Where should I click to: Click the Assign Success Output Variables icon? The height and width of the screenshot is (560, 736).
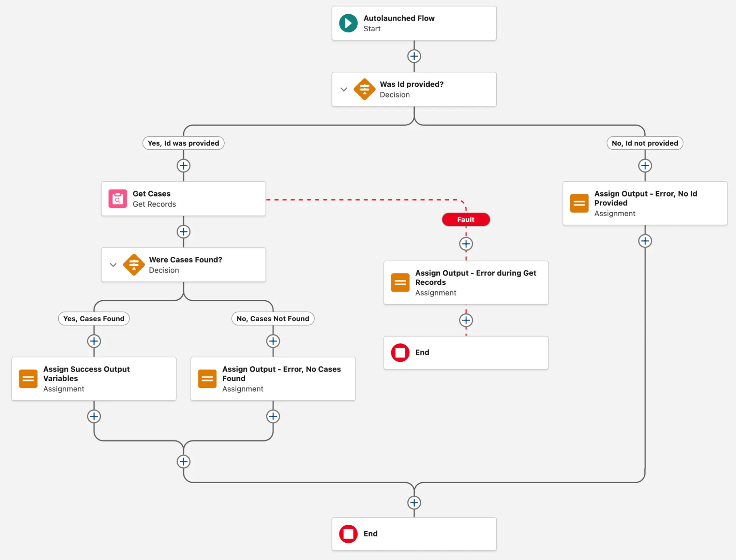[28, 379]
